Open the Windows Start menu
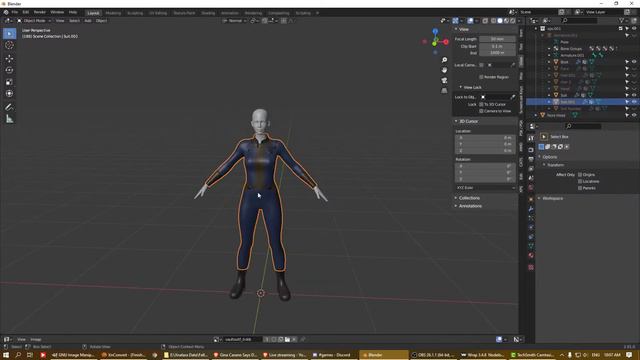640x360 pixels. [6, 355]
